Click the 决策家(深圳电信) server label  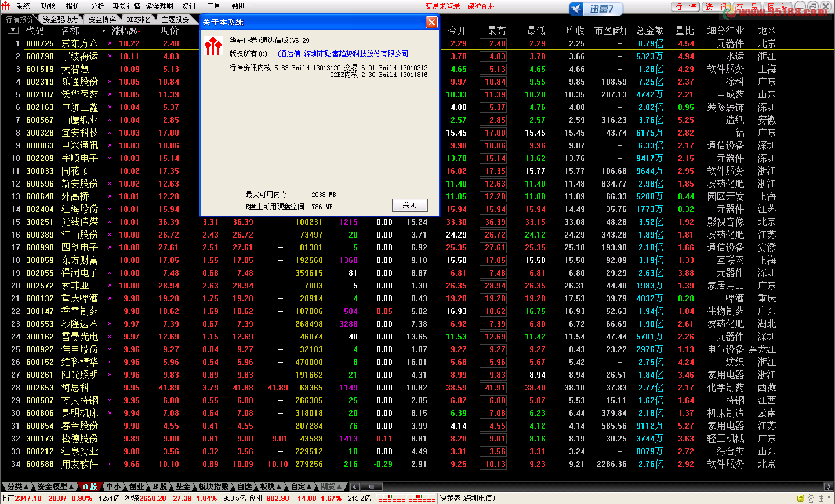(467, 498)
